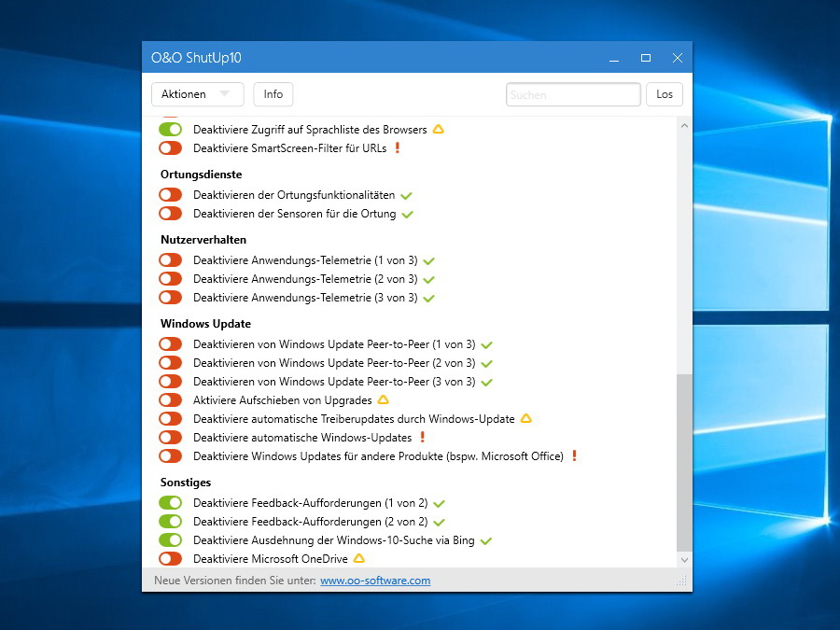Minimize the O&O ShutUp10 window

coord(614,58)
